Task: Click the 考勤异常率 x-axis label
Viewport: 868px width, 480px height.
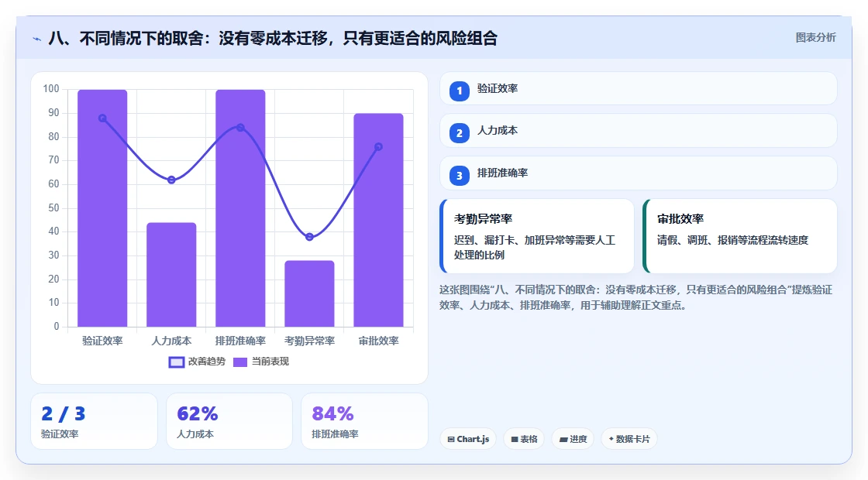Action: point(309,341)
